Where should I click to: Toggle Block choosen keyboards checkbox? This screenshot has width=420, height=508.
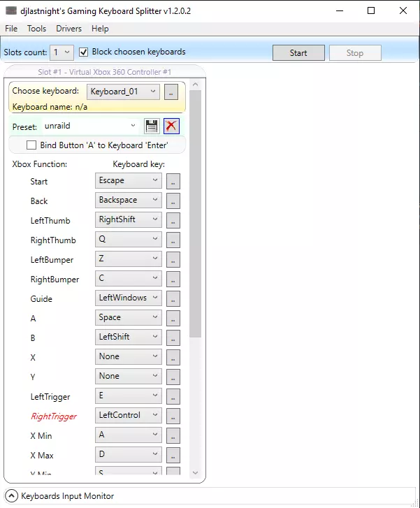click(x=83, y=52)
